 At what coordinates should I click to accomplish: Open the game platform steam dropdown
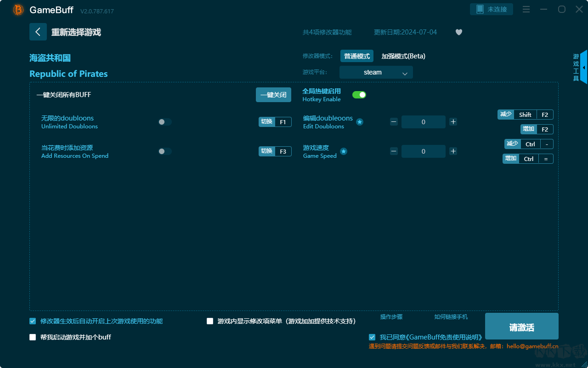point(376,72)
